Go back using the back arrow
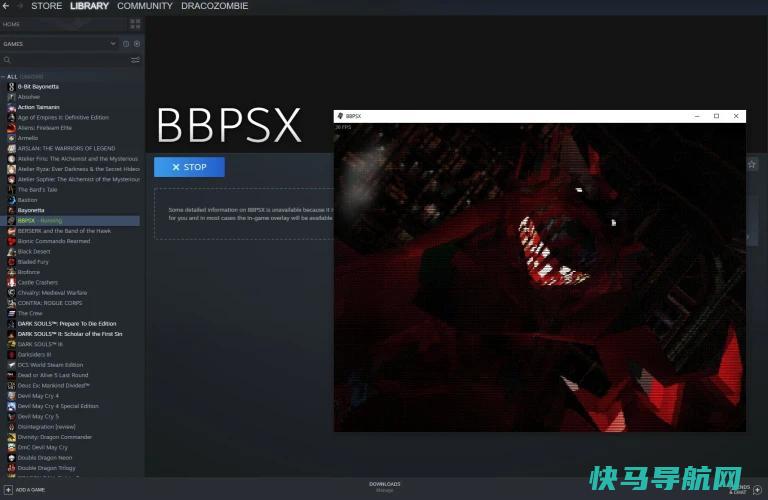This screenshot has width=768, height=500. coord(6,6)
